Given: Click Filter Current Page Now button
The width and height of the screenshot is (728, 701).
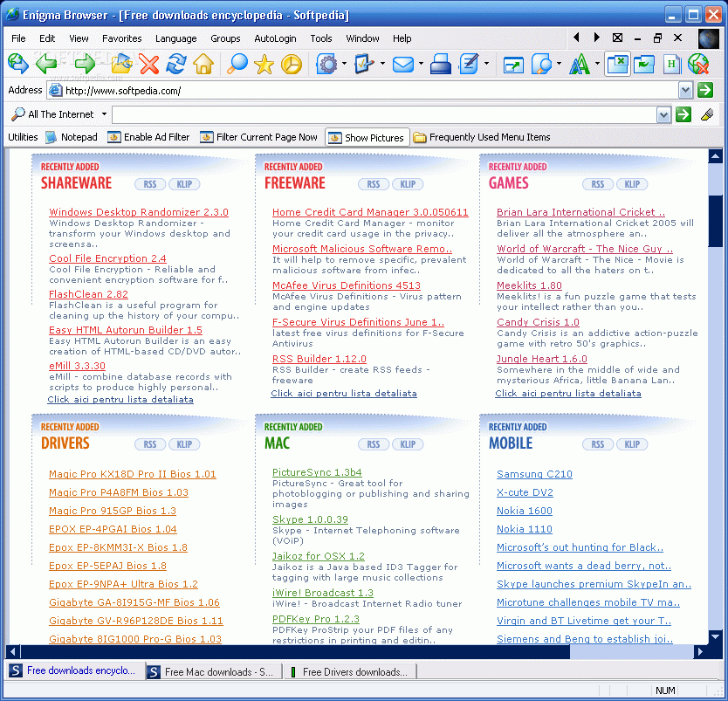Looking at the screenshot, I should [x=258, y=137].
